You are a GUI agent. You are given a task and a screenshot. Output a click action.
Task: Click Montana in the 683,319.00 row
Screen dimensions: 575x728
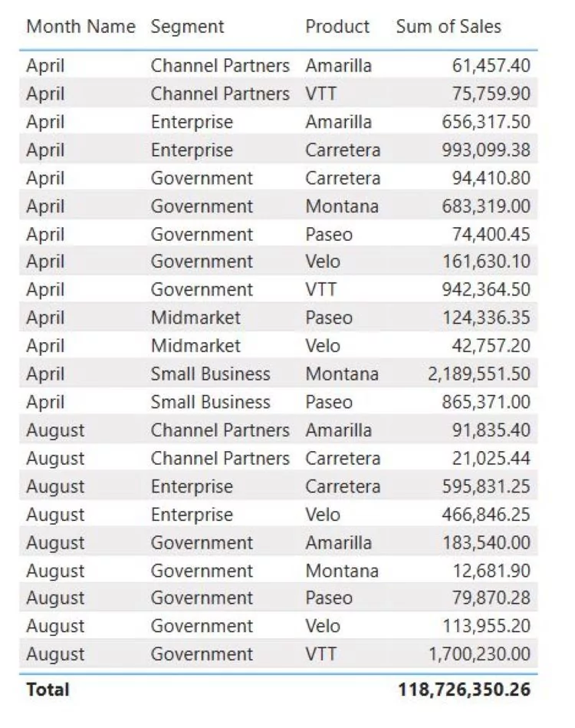pyautogui.click(x=342, y=206)
